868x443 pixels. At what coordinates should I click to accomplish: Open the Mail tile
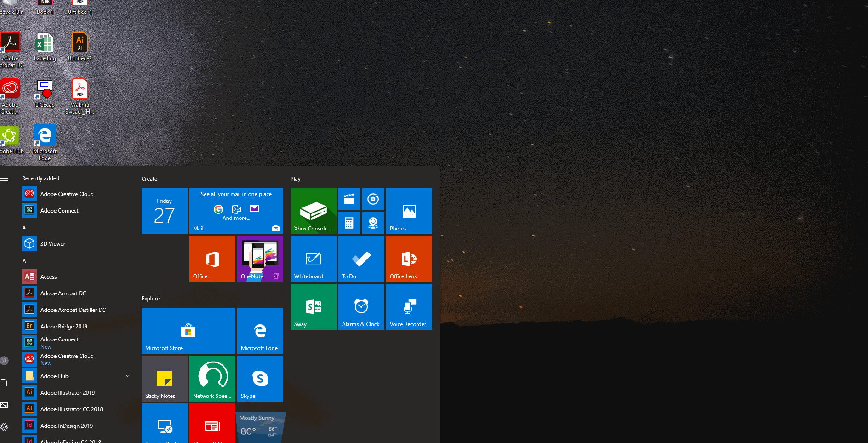pos(236,211)
